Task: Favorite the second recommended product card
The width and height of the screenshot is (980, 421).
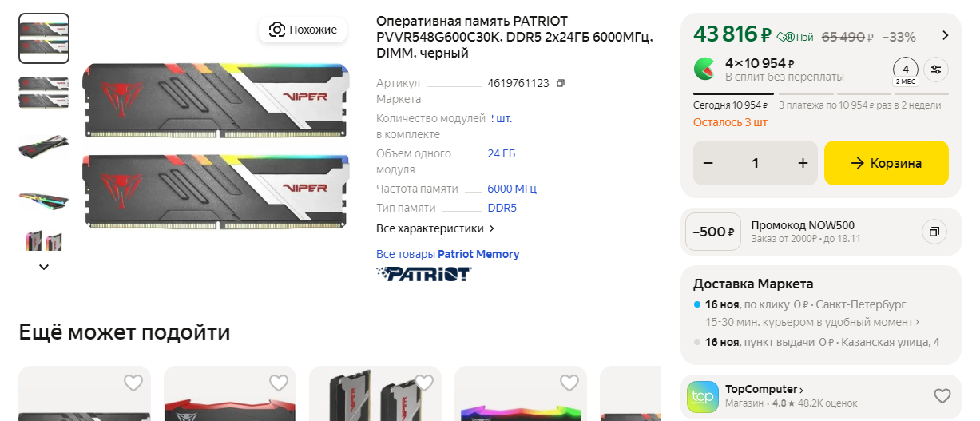Action: pyautogui.click(x=279, y=383)
